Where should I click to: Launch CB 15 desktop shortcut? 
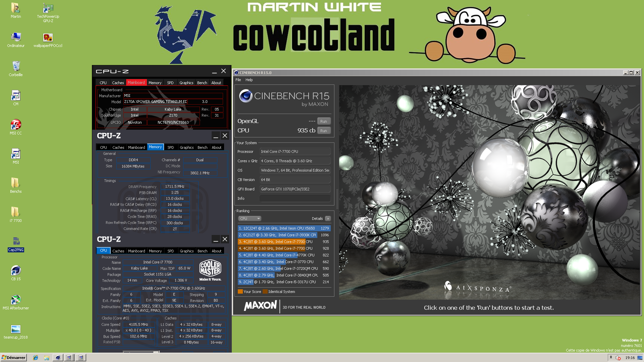pos(16,273)
